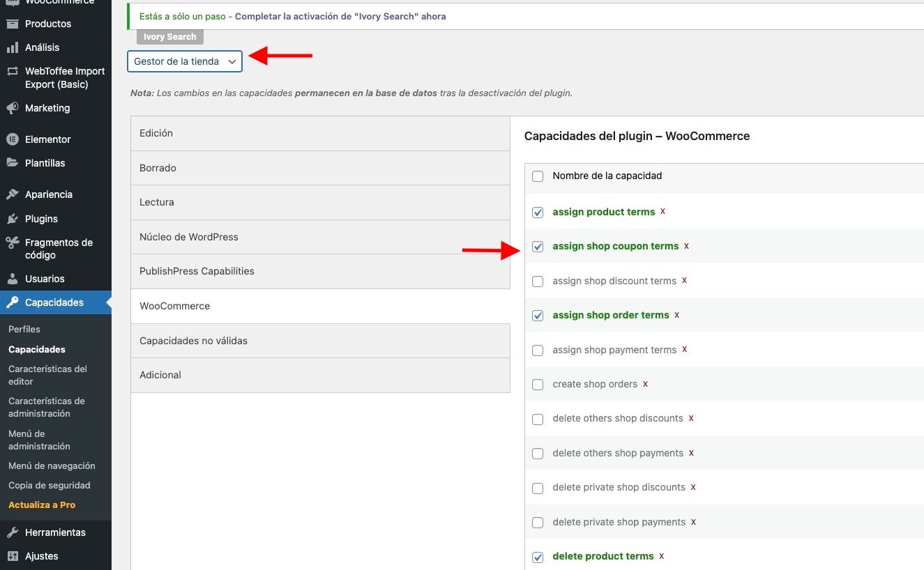The image size is (924, 570).
Task: Click the Plantillas folder icon
Action: pyautogui.click(x=12, y=163)
